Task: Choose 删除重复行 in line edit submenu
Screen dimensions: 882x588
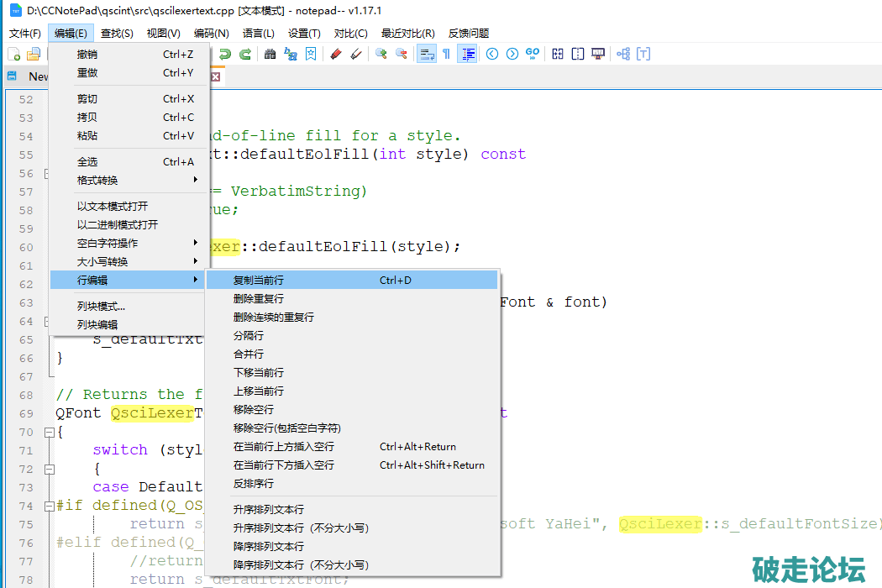Action: coord(259,298)
